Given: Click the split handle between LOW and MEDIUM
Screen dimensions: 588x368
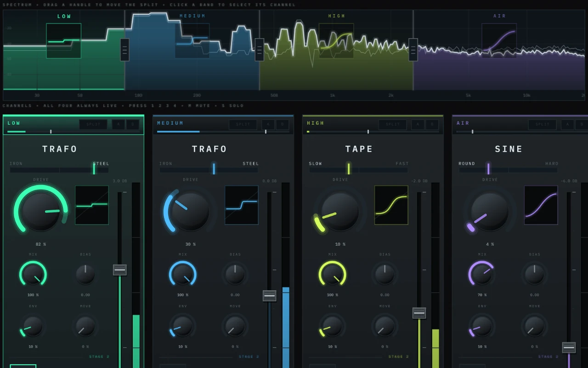Looking at the screenshot, I should [124, 50].
